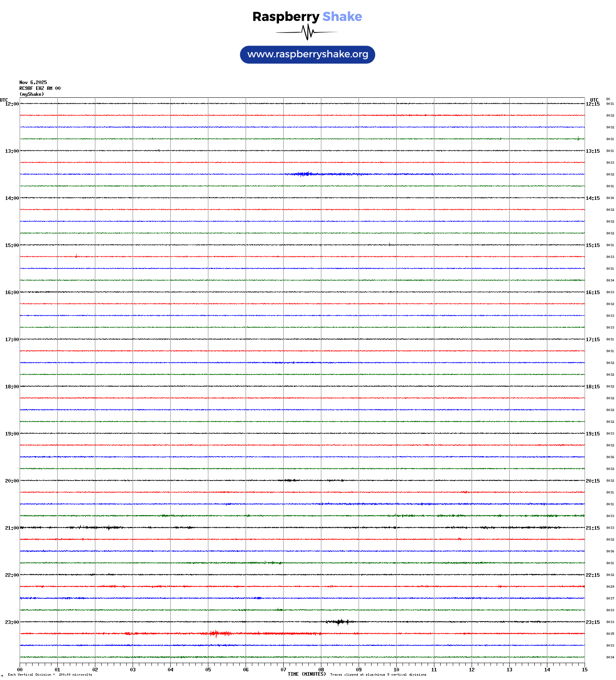Screen dimensions: 616x680
Task: Select the RC98F EHZ AM 00 station label
Action: click(x=40, y=88)
